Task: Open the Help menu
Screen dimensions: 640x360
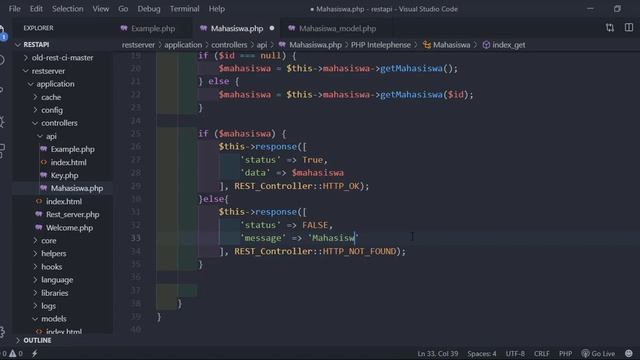Action: pos(217,9)
